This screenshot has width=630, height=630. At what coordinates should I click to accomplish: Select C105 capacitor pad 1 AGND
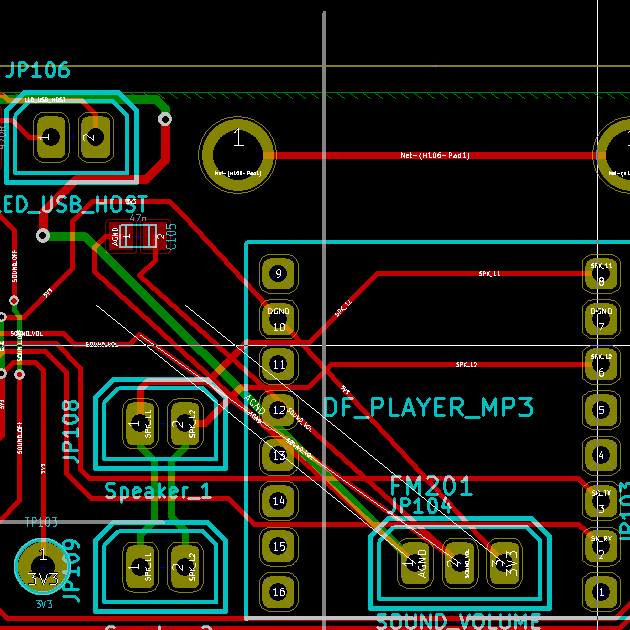[x=122, y=237]
